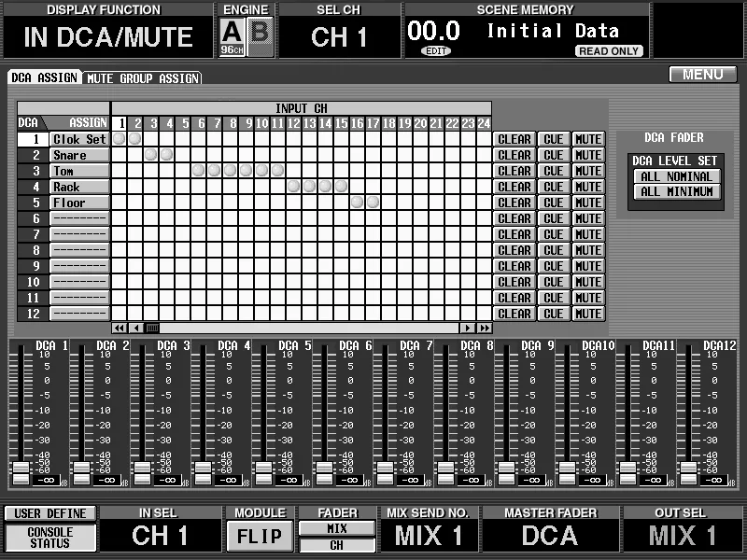The image size is (747, 560).
Task: Click the CUE button for DCA 3
Action: point(554,171)
